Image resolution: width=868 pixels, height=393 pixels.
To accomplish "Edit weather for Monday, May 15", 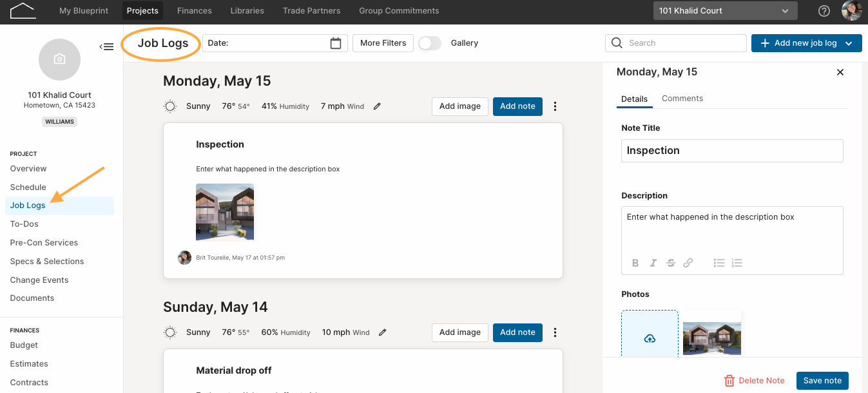I will click(377, 106).
